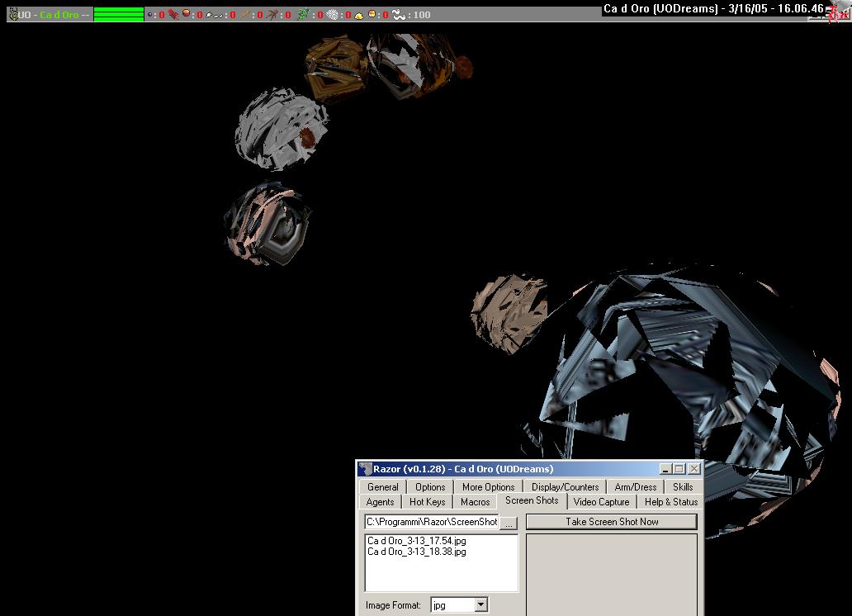Screen dimensions: 852x616
Task: Click the browse folder '...' button
Action: tap(509, 523)
